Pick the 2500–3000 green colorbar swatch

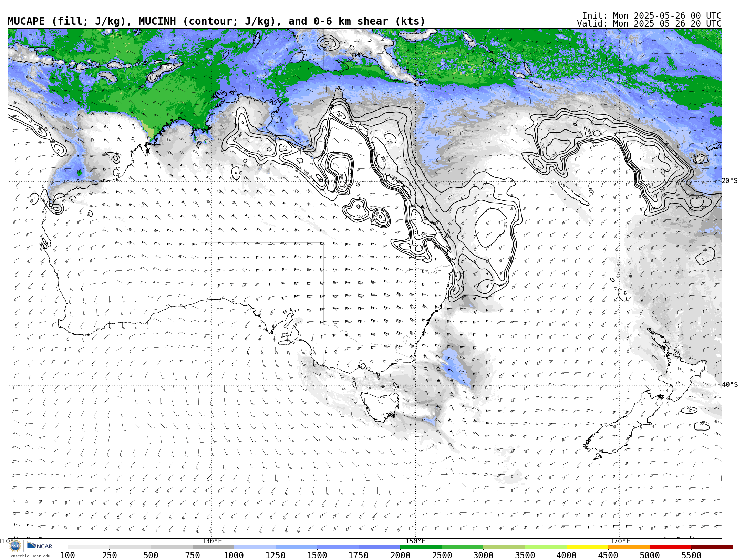(x=463, y=547)
